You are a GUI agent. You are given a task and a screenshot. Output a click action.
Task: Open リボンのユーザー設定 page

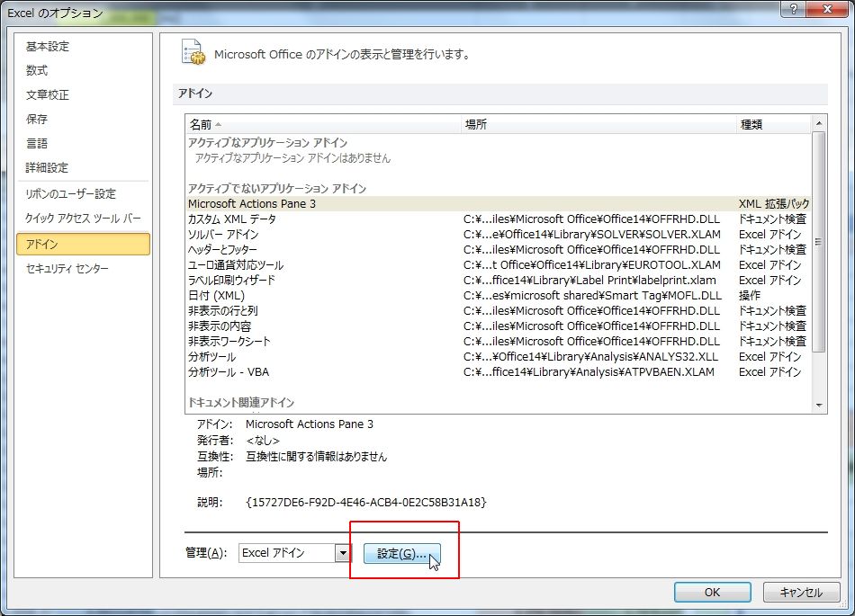(x=71, y=194)
